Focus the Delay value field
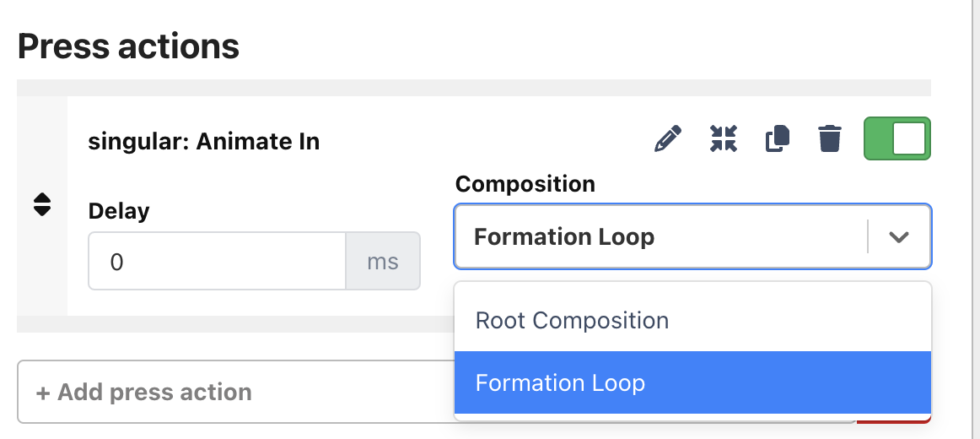 [217, 262]
